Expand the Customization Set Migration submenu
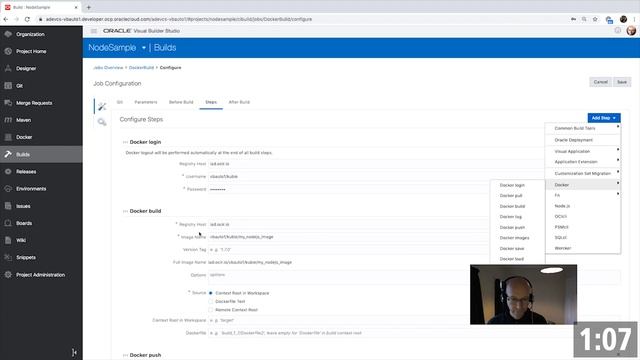Viewport: 640px width, 360px height. [583, 173]
